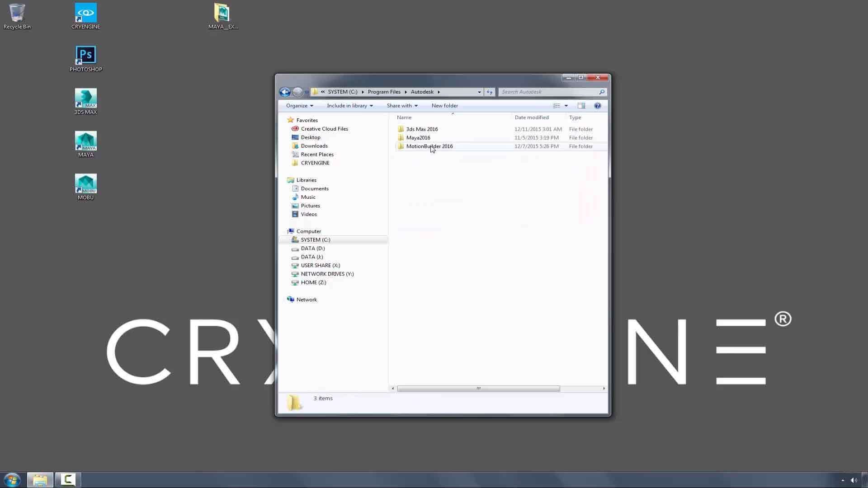This screenshot has height=488, width=868.
Task: Toggle the preview pane
Action: coord(581,105)
